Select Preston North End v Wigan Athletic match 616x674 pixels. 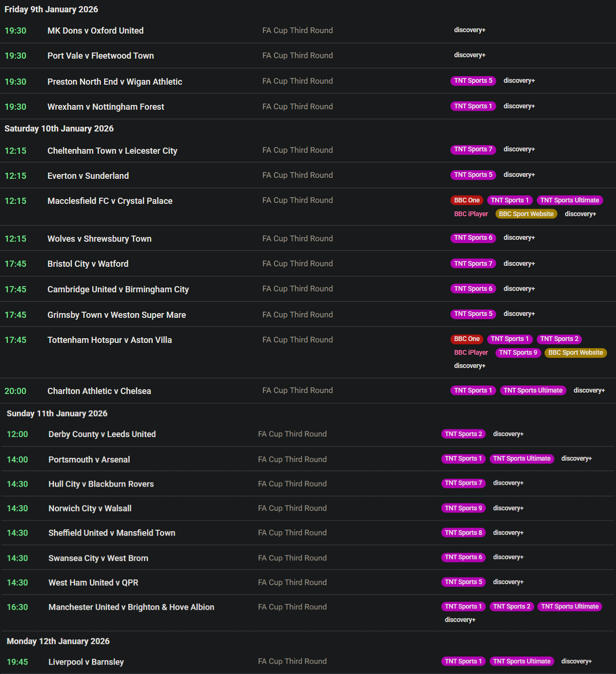tap(115, 82)
